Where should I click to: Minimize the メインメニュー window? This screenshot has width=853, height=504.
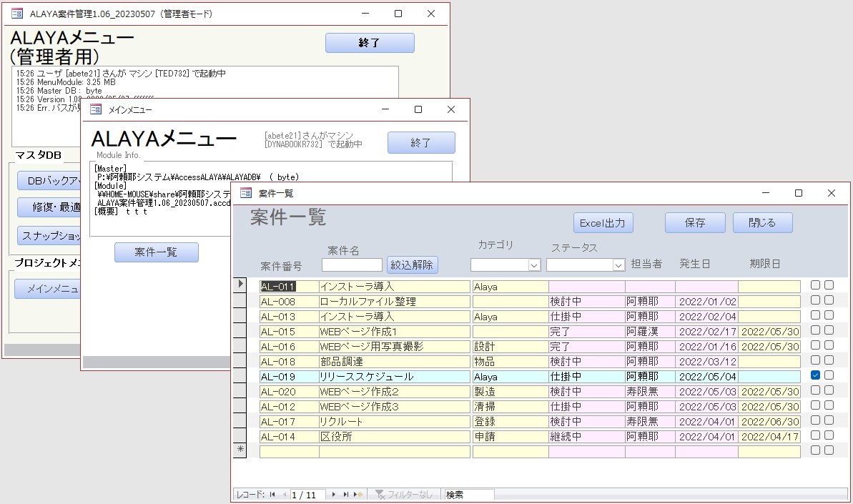[x=385, y=109]
